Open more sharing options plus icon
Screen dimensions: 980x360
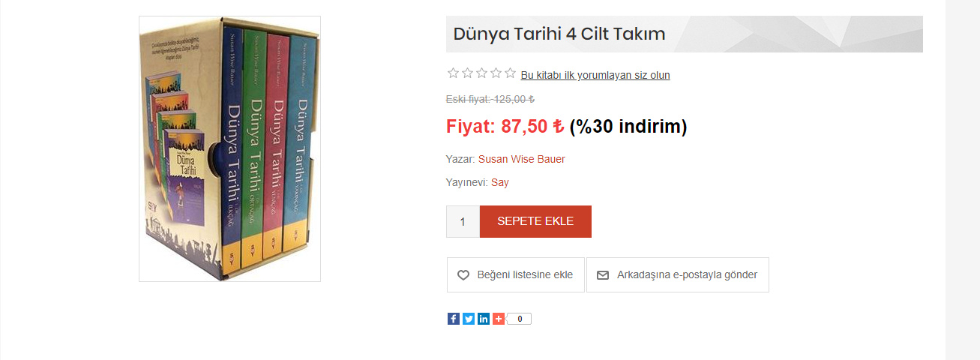point(499,319)
